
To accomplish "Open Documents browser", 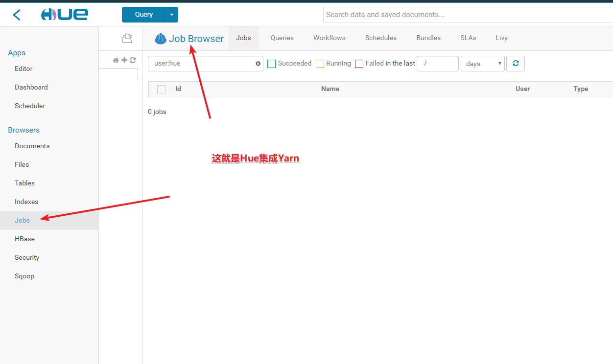I will click(x=32, y=146).
